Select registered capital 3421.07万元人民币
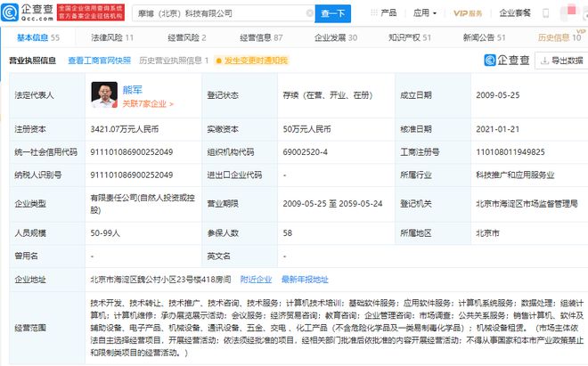This screenshot has width=588, height=366. [x=124, y=129]
